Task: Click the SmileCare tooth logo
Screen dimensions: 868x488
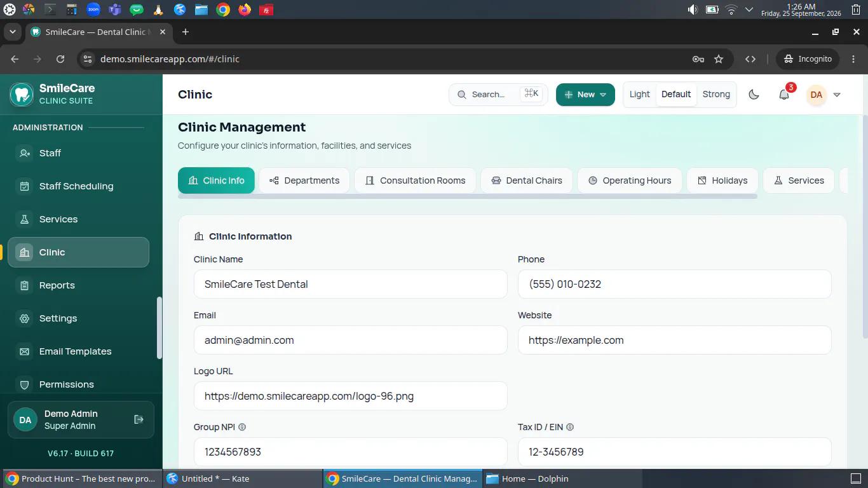Action: click(x=22, y=94)
